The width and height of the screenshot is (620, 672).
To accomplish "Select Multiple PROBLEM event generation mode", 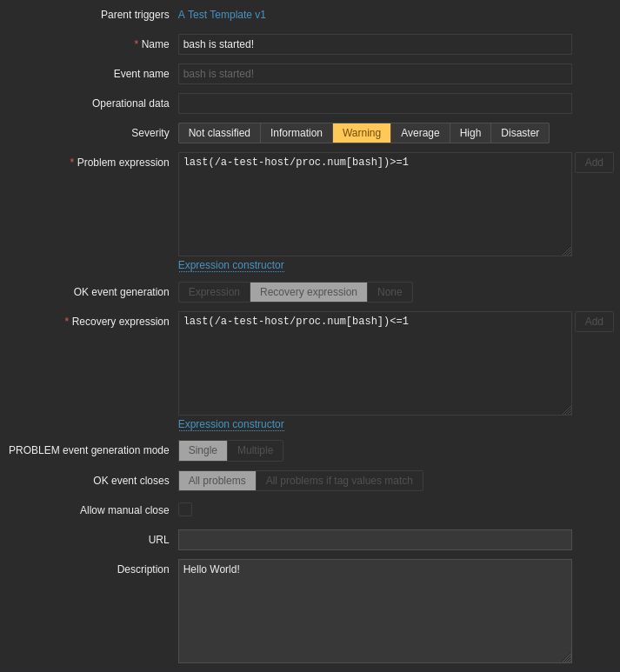I will [255, 450].
